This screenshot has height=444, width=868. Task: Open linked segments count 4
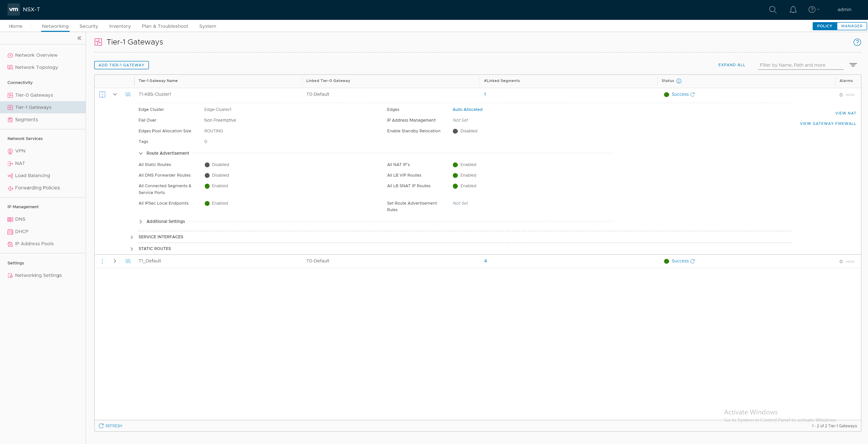485,261
